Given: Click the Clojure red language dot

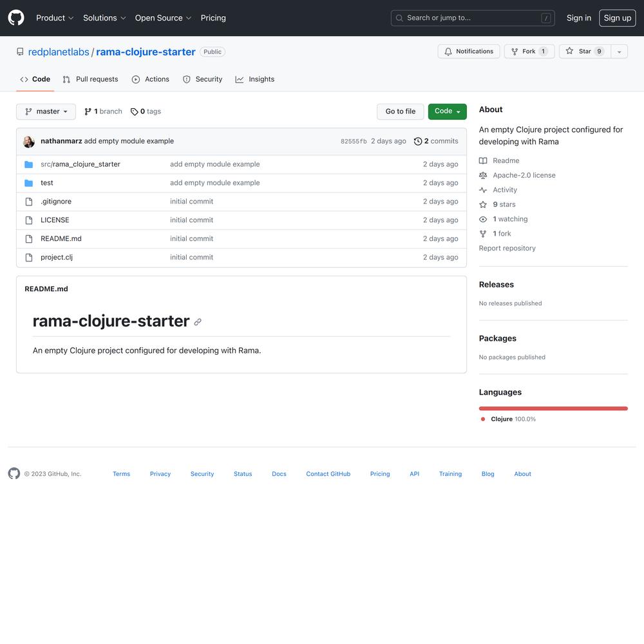Looking at the screenshot, I should [483, 419].
